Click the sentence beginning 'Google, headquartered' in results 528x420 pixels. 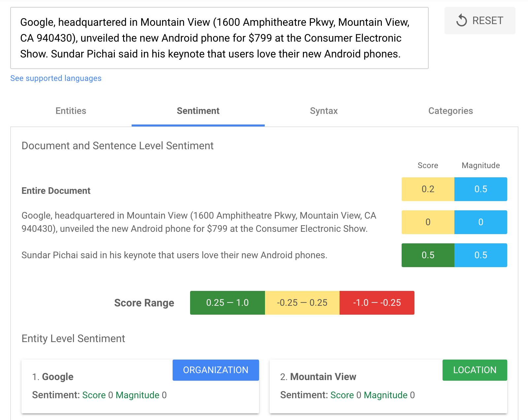coord(199,222)
